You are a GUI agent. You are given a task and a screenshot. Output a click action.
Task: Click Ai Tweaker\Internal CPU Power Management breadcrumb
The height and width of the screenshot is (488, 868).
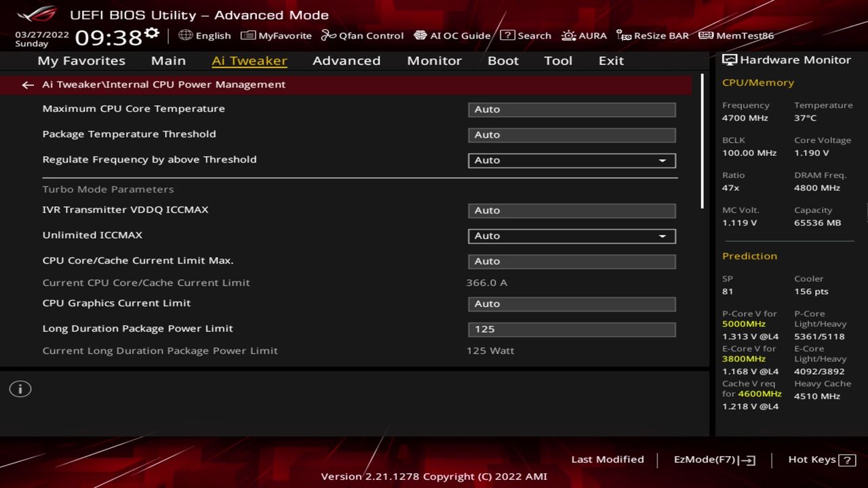tap(163, 85)
